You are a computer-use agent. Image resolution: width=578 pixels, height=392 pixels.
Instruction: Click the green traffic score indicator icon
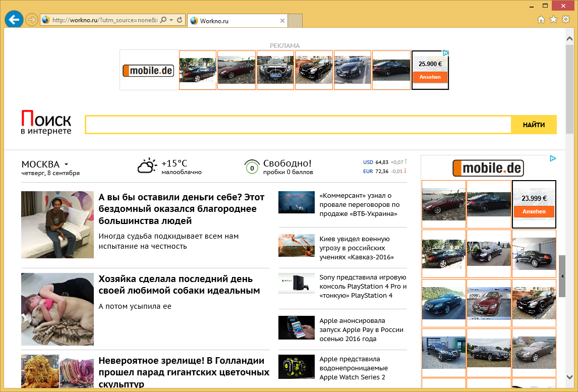pyautogui.click(x=252, y=166)
